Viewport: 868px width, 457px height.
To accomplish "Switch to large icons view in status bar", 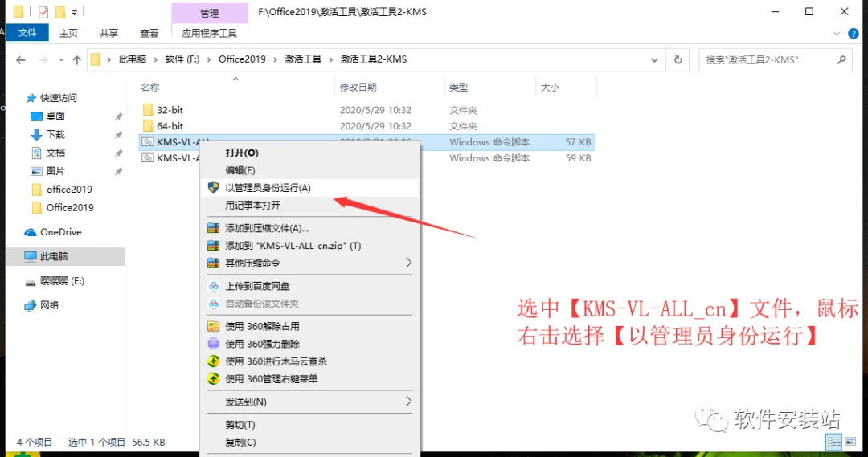I will [x=851, y=442].
